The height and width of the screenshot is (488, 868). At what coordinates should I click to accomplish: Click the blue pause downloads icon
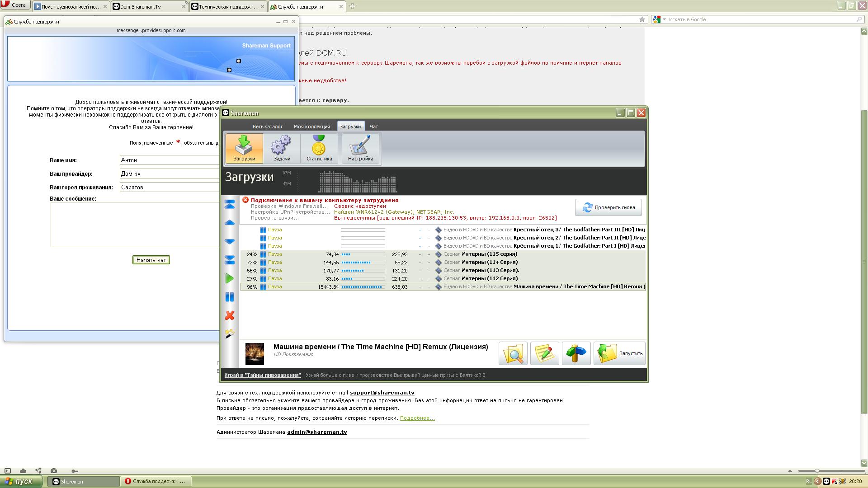point(230,297)
